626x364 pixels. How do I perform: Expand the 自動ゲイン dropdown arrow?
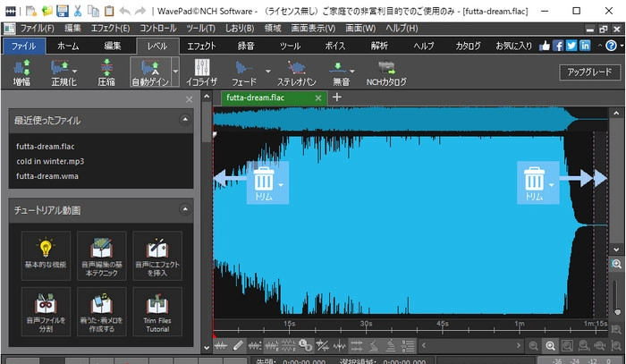point(175,69)
